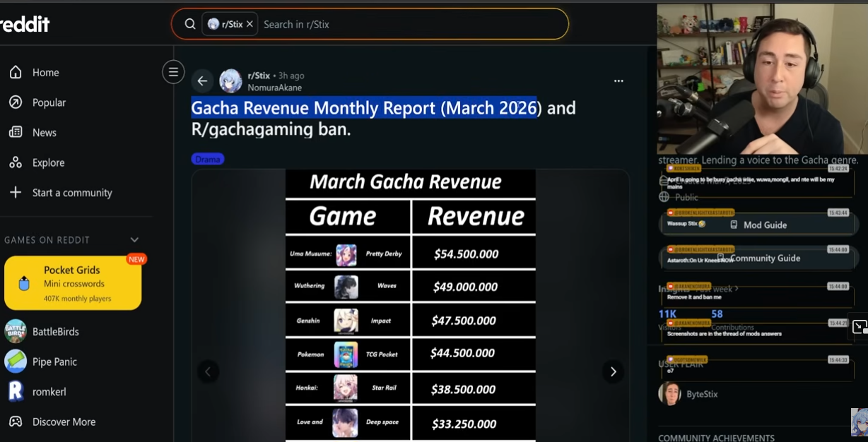Image resolution: width=868 pixels, height=442 pixels.
Task: Open the Pocket Grids game card
Action: 73,283
